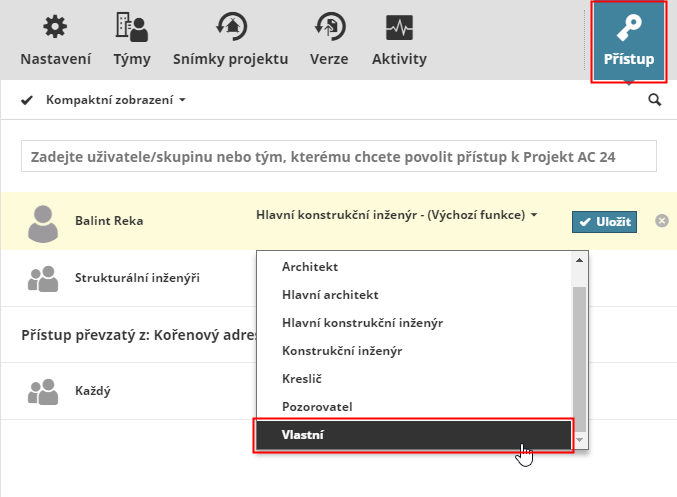Remove Balint Reka with the X icon

coord(662,220)
